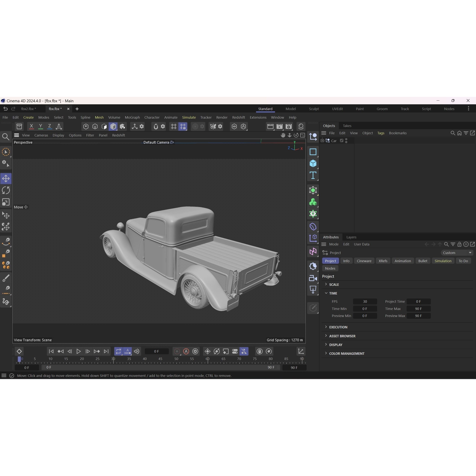Switch to the Takes tab
476x476 pixels.
347,126
